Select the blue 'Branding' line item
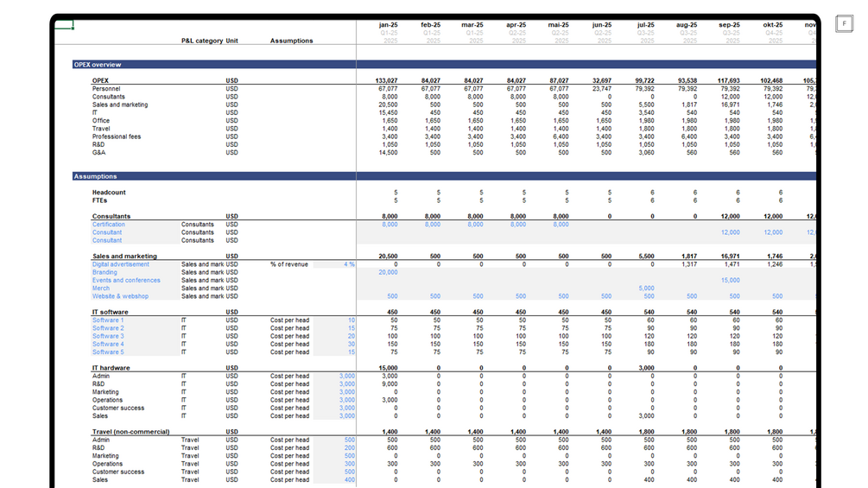 tap(105, 272)
